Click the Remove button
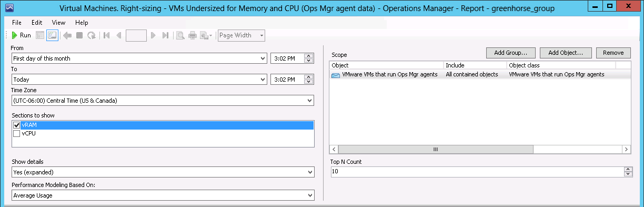Image resolution: width=644 pixels, height=207 pixels. [613, 53]
